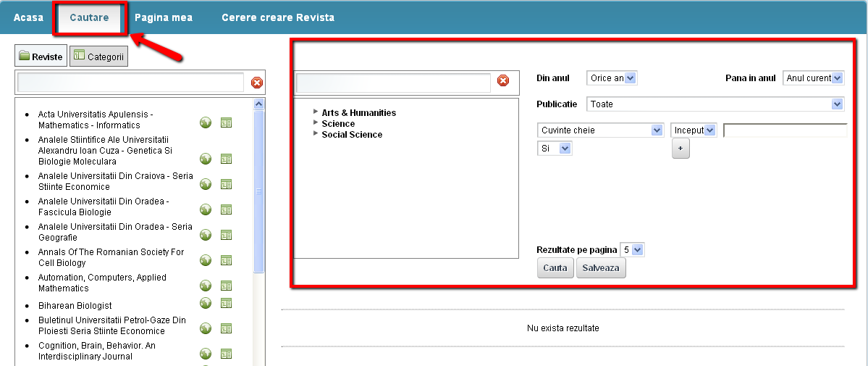Viewport: 868px width, 366px height.
Task: Open the Cuvinte cheie field dropdown
Action: point(601,130)
